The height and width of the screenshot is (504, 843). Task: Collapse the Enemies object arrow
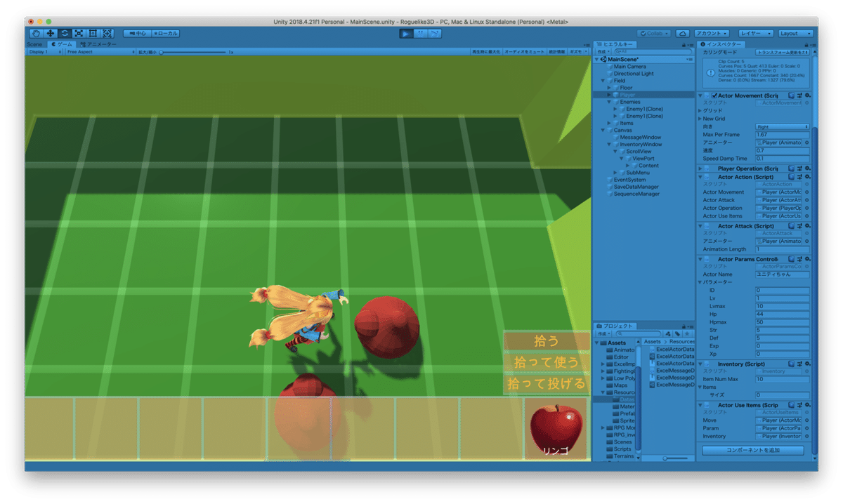click(x=609, y=102)
